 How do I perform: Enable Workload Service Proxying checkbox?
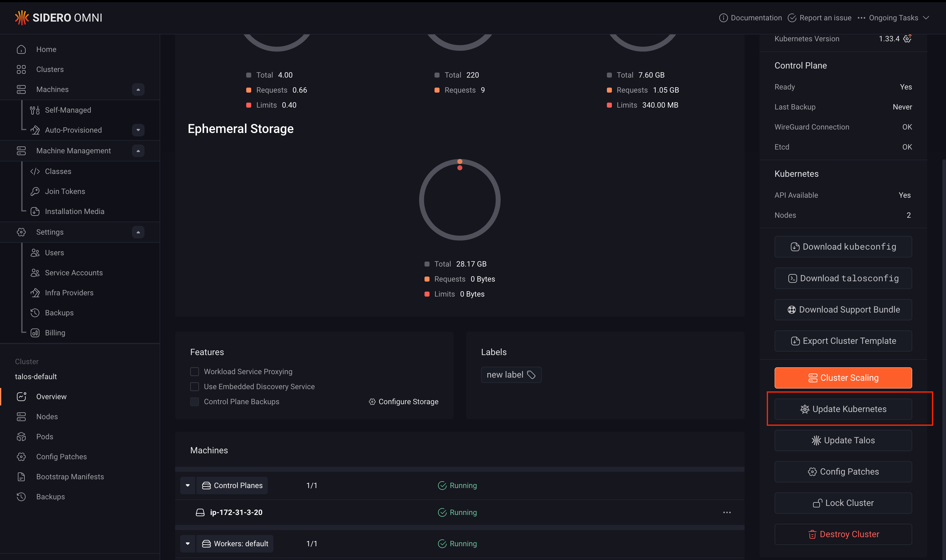(x=195, y=372)
